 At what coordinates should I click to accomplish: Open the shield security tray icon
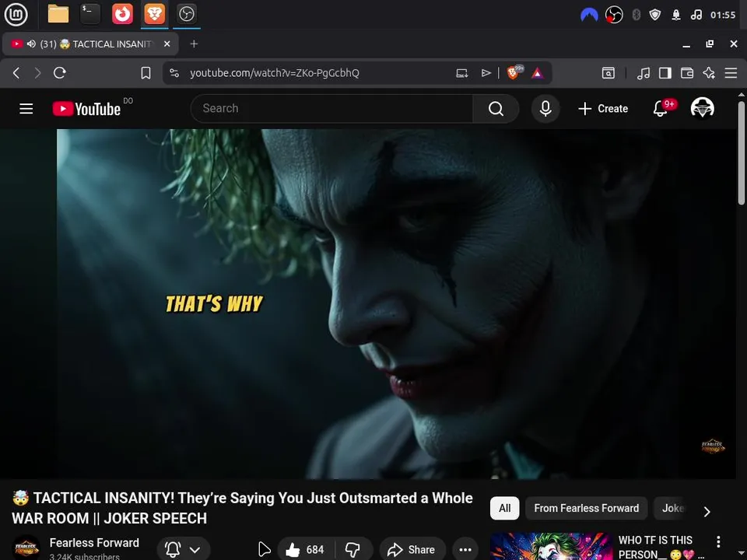click(655, 15)
